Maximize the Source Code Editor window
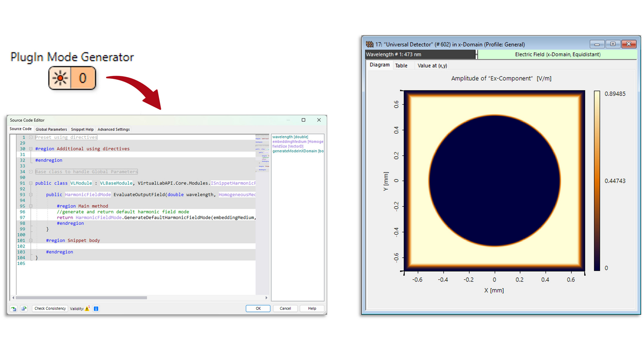This screenshot has width=644, height=338. 303,120
